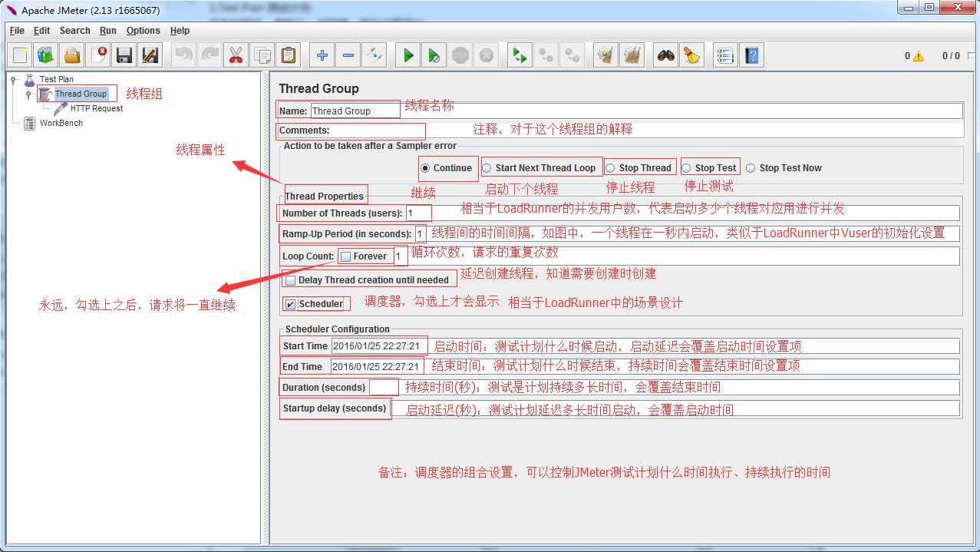Select Thread Group in the tree

click(x=81, y=94)
